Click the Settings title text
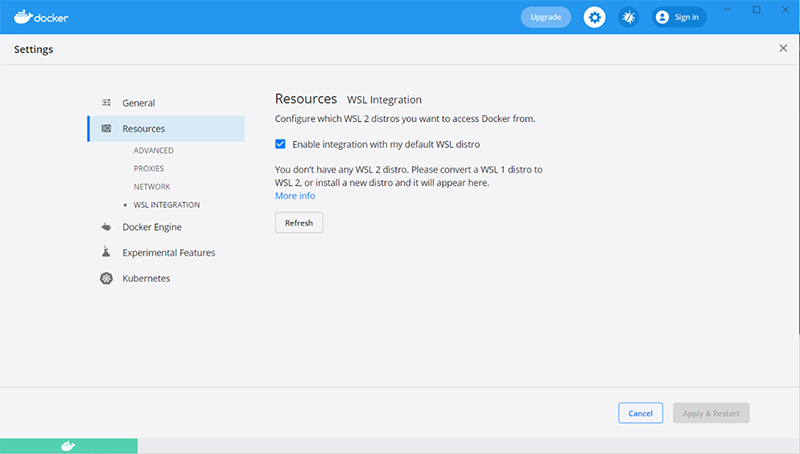Image resolution: width=800 pixels, height=454 pixels. [34, 49]
